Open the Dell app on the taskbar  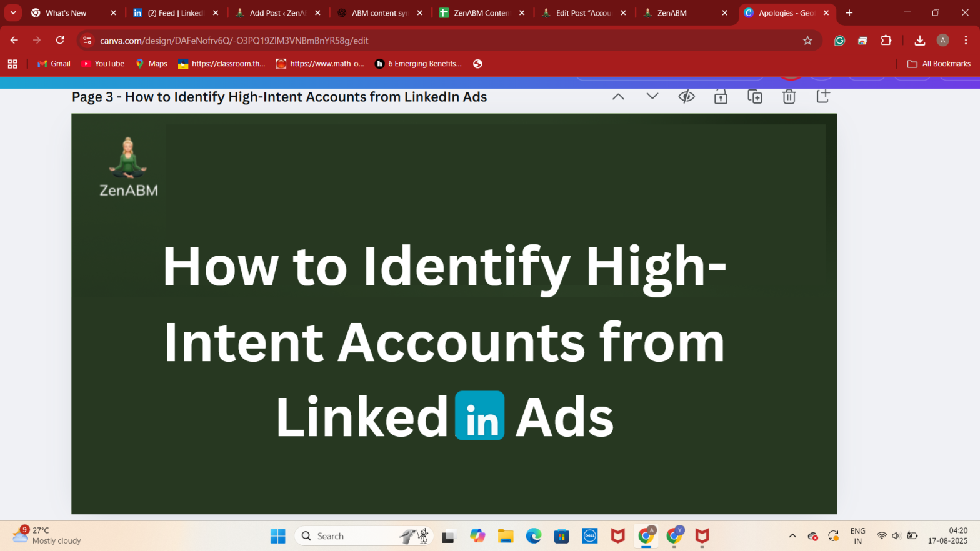(x=590, y=536)
